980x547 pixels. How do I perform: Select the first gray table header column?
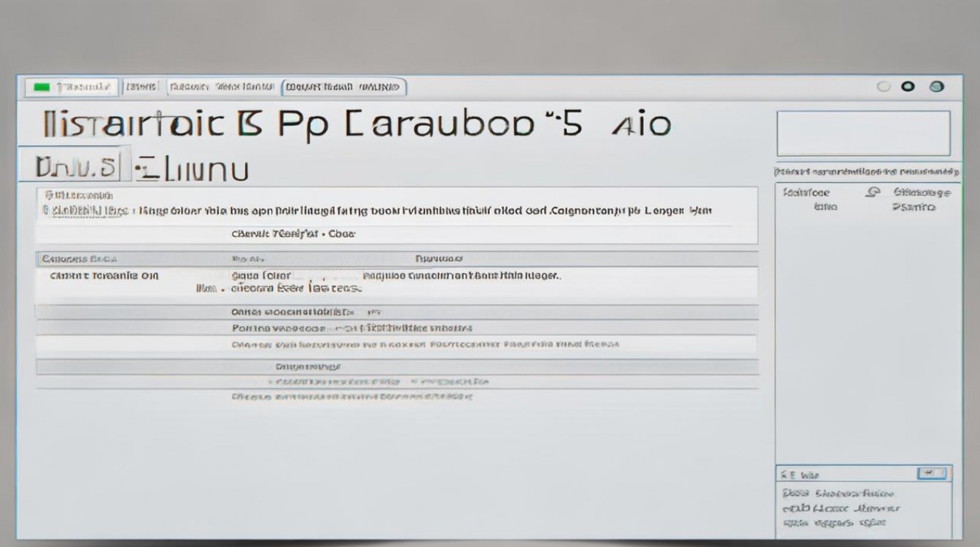click(x=80, y=259)
